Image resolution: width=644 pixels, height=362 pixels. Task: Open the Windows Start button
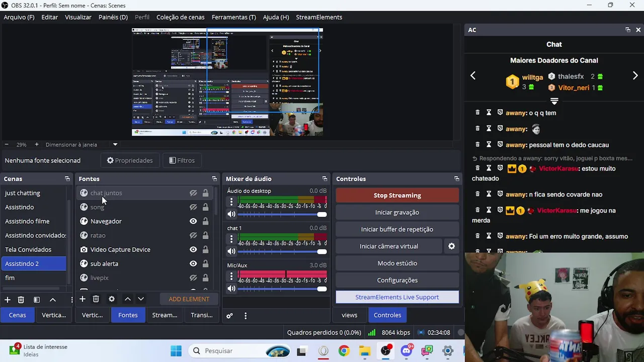pyautogui.click(x=176, y=351)
